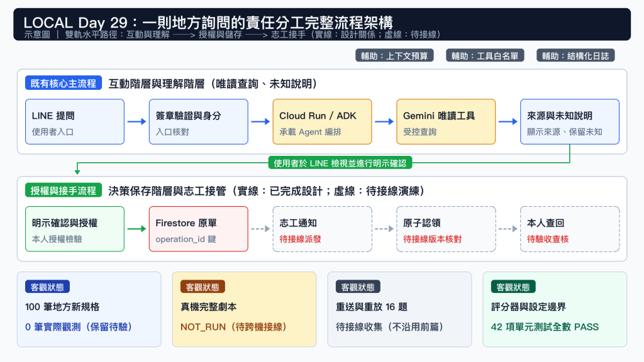Select the 既有核心主流程 blue label

[x=64, y=84]
